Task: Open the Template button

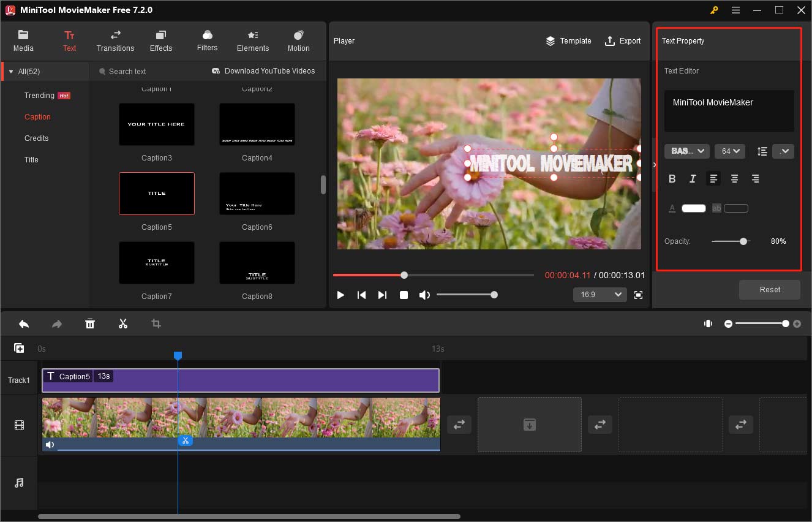Action: click(x=568, y=41)
